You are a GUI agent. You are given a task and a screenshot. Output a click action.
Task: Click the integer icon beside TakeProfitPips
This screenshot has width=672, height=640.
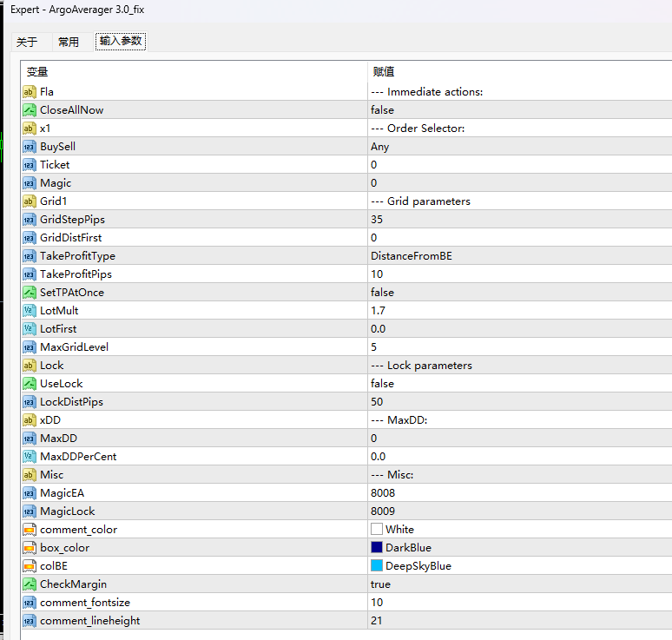(x=30, y=274)
